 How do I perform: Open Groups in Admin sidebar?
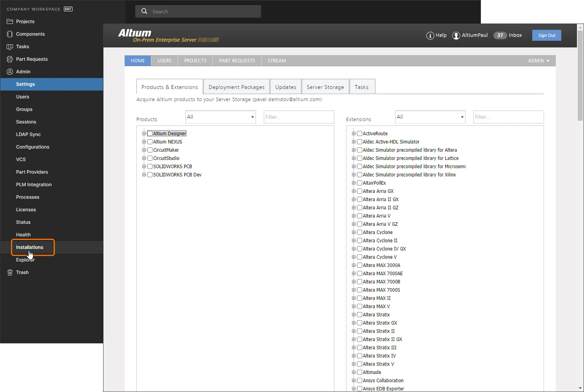[24, 109]
